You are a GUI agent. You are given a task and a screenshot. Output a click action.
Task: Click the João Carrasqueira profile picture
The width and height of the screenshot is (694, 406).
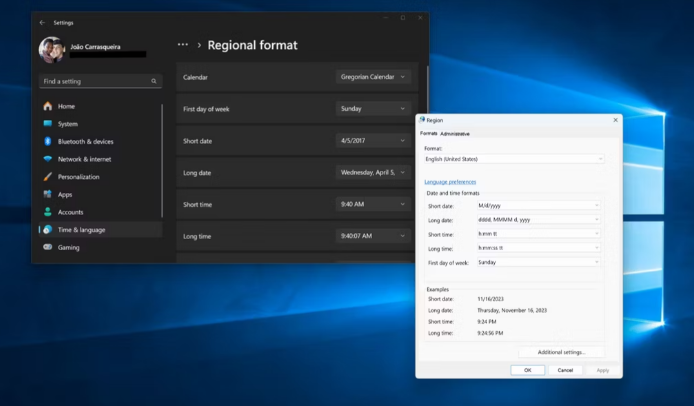[x=52, y=50]
